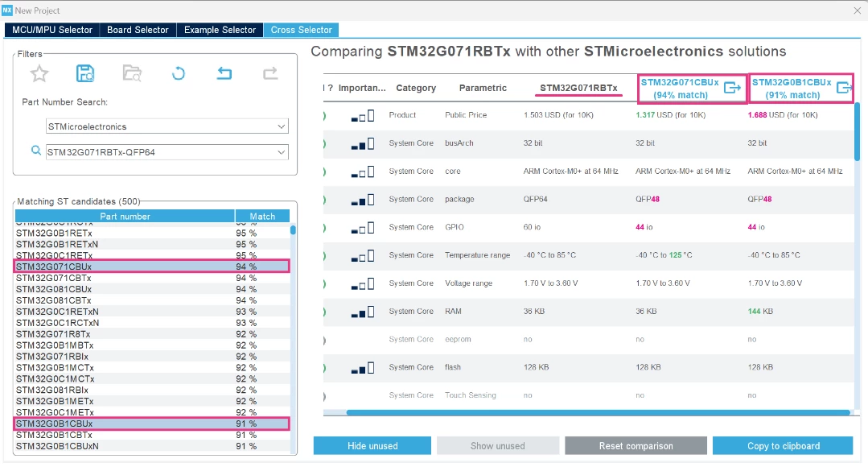Select candidate STM32G081CBUx in the list

152,289
